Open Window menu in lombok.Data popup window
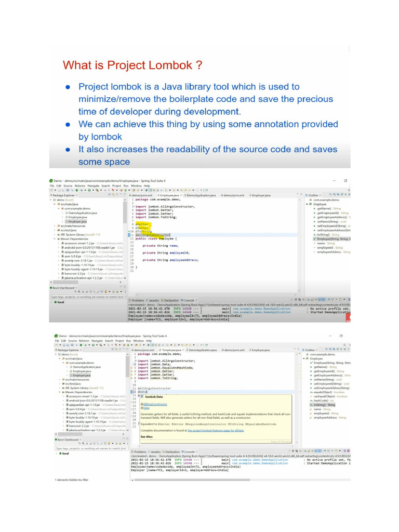The height and width of the screenshot is (532, 399). pos(138,341)
